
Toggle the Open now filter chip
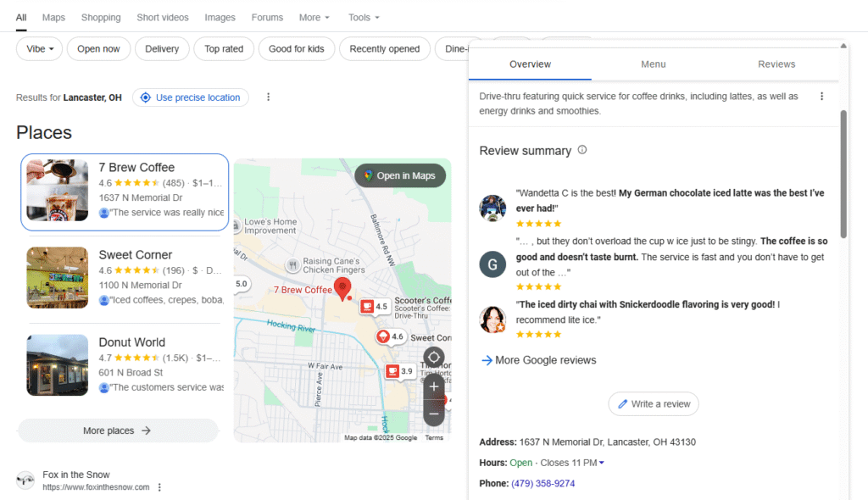tap(98, 49)
